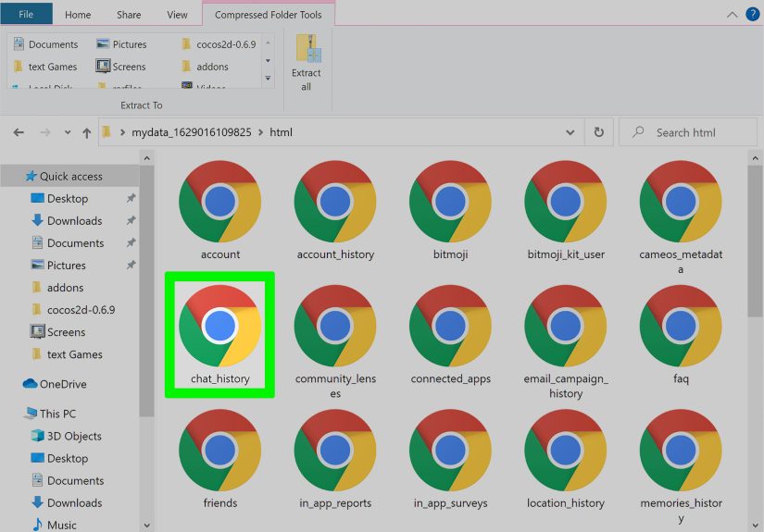
Task: Open the account_history file icon
Action: tap(335, 202)
